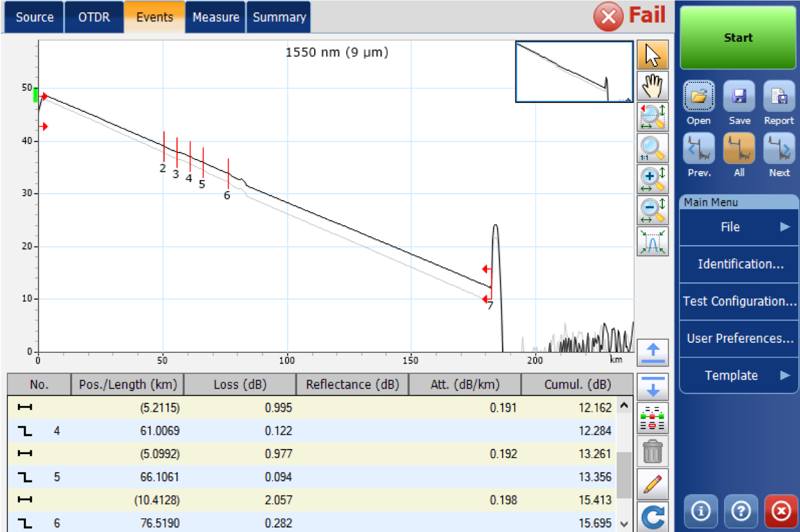Open Test Configuration settings
Image resolution: width=800 pixels, height=532 pixels.
tap(739, 301)
